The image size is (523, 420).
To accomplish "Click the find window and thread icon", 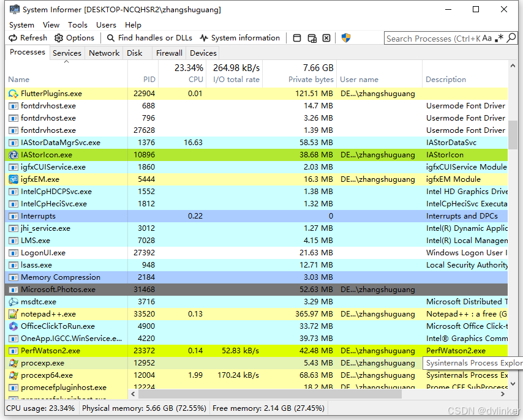I will tap(312, 39).
